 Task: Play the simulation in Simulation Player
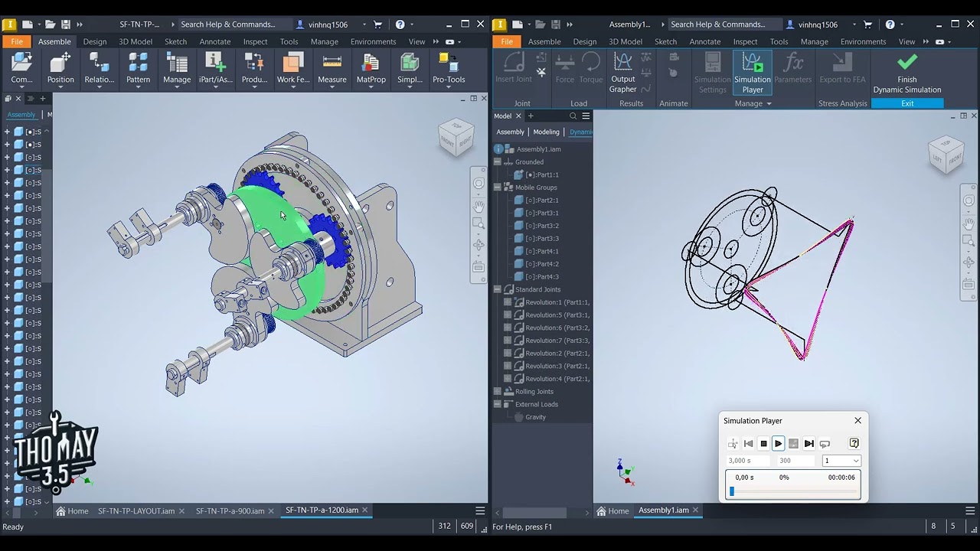(778, 443)
